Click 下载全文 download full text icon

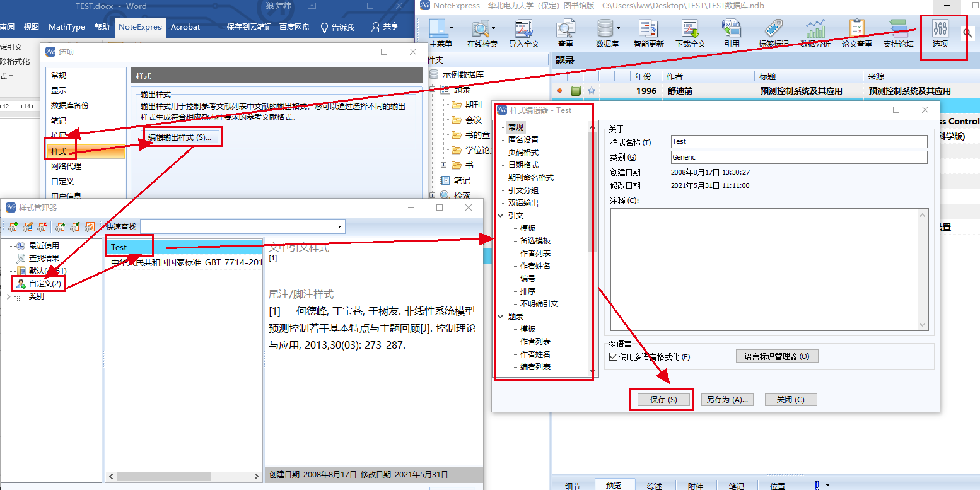point(690,33)
